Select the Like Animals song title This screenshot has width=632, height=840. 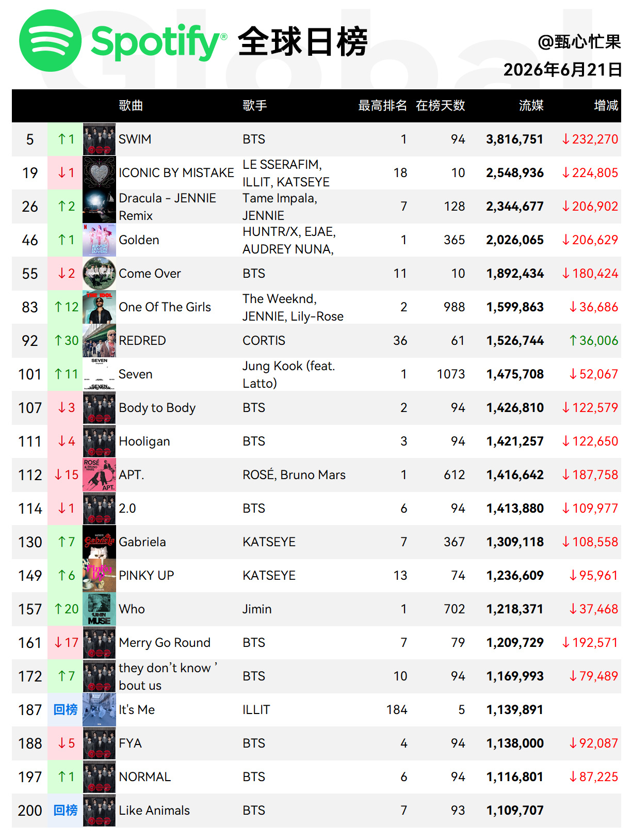coord(154,811)
